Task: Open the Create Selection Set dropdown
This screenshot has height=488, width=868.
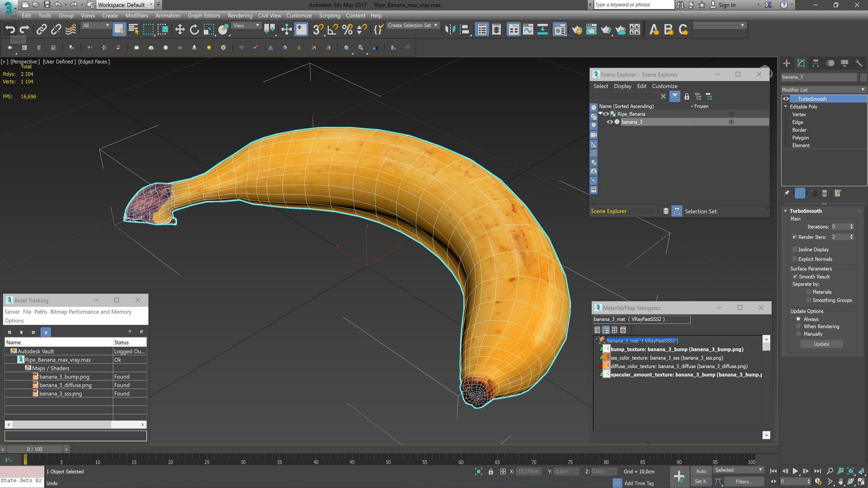Action: point(413,25)
